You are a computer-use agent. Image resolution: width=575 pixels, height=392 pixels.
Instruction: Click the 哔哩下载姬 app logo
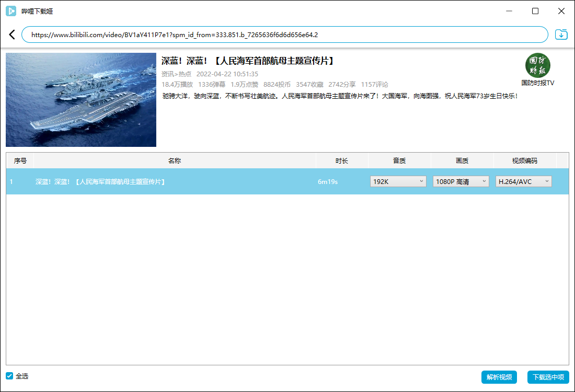click(11, 11)
